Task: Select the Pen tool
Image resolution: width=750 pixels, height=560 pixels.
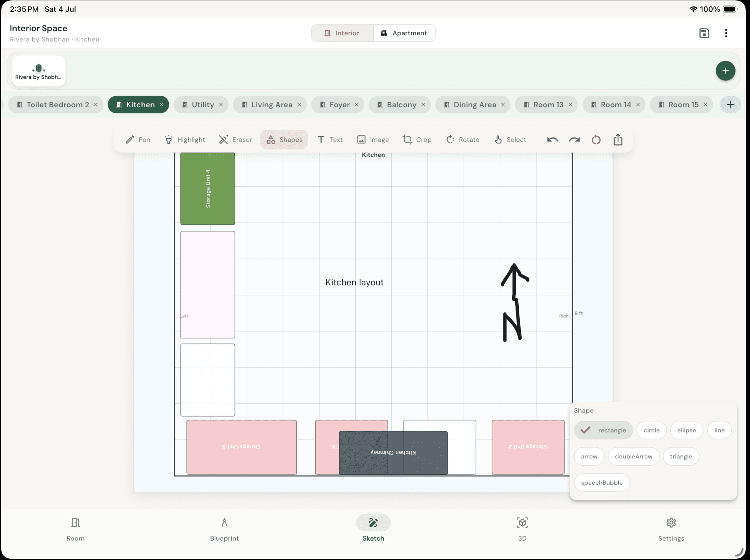Action: (x=138, y=140)
